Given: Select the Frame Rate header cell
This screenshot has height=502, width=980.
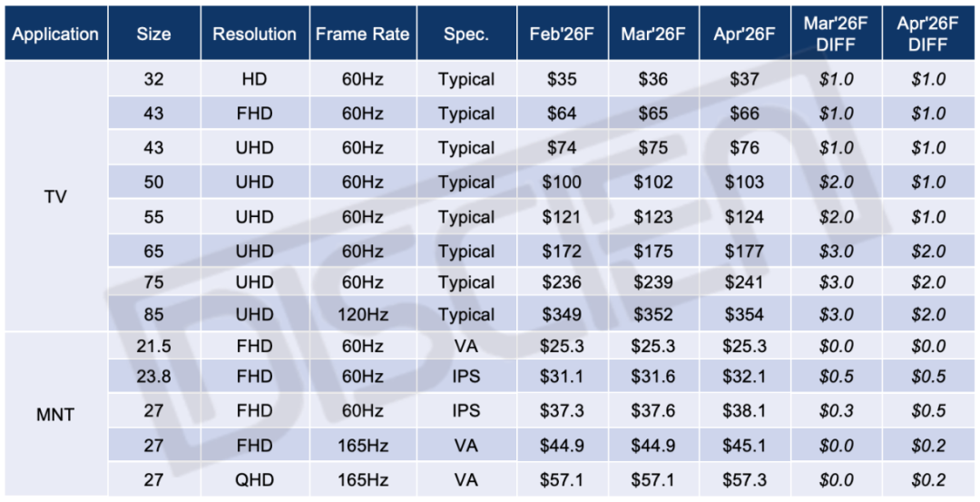Looking at the screenshot, I should pos(362,34).
